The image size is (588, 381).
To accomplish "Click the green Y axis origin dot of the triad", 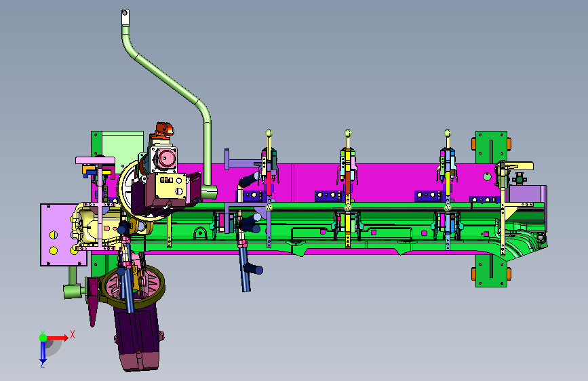I will tap(43, 338).
